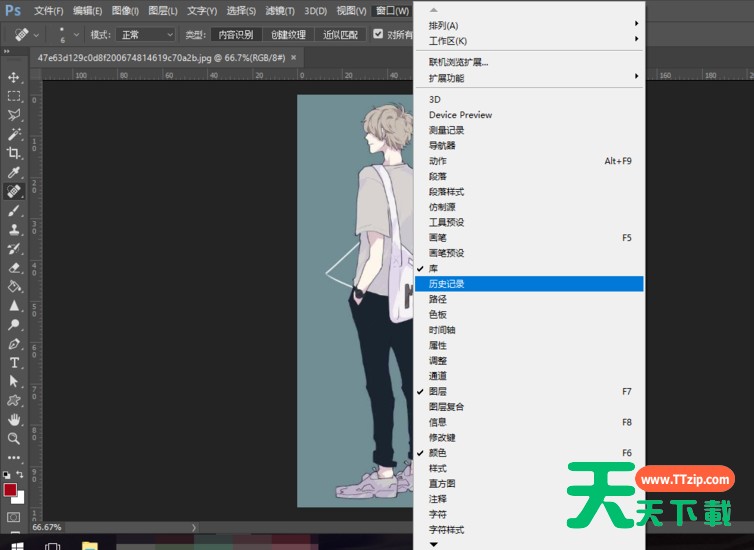
Task: Select the 内容识别 type button
Action: [x=236, y=35]
